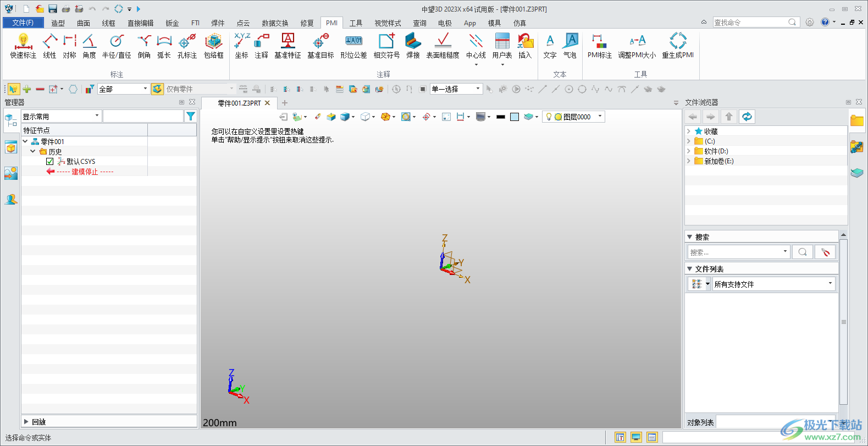Expand the 软件(D:) drive node

(x=689, y=151)
